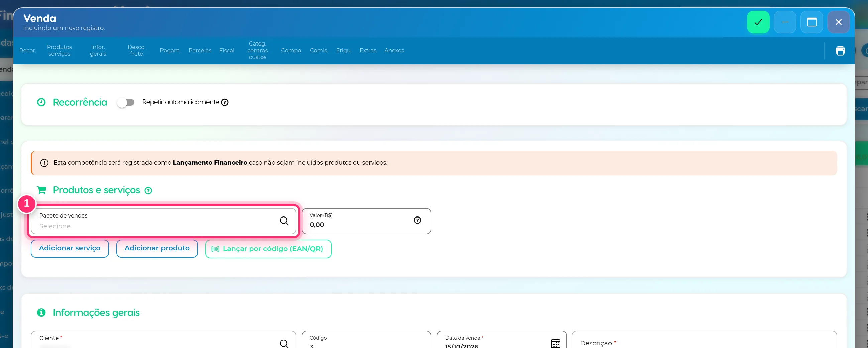This screenshot has width=868, height=348.
Task: Go to Categ. centros custos tab
Action: point(257,51)
